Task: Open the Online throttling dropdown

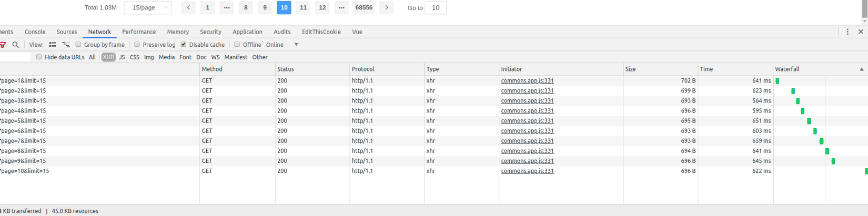Action: point(282,45)
